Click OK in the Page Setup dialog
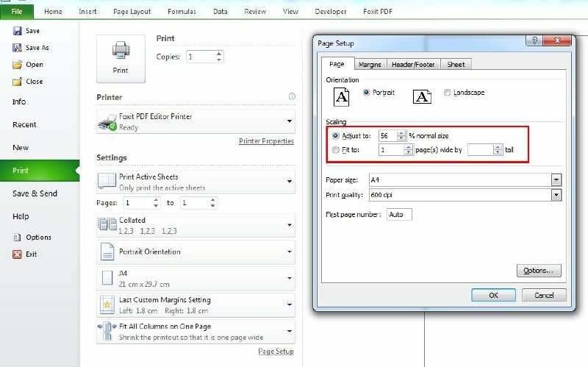The width and height of the screenshot is (588, 367). tap(493, 295)
